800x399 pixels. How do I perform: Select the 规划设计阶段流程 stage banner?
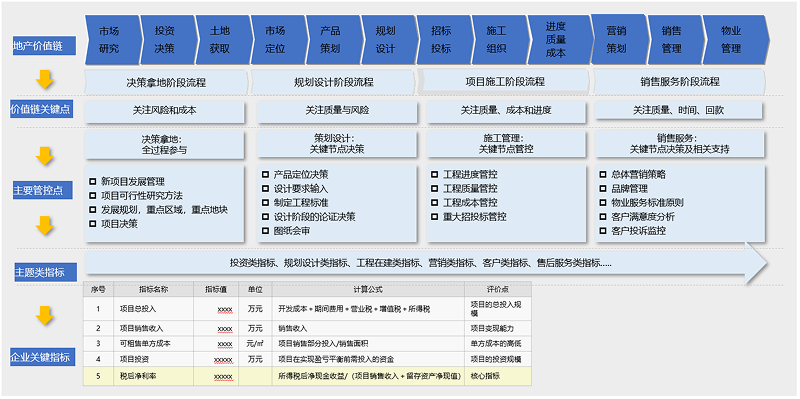coord(333,82)
